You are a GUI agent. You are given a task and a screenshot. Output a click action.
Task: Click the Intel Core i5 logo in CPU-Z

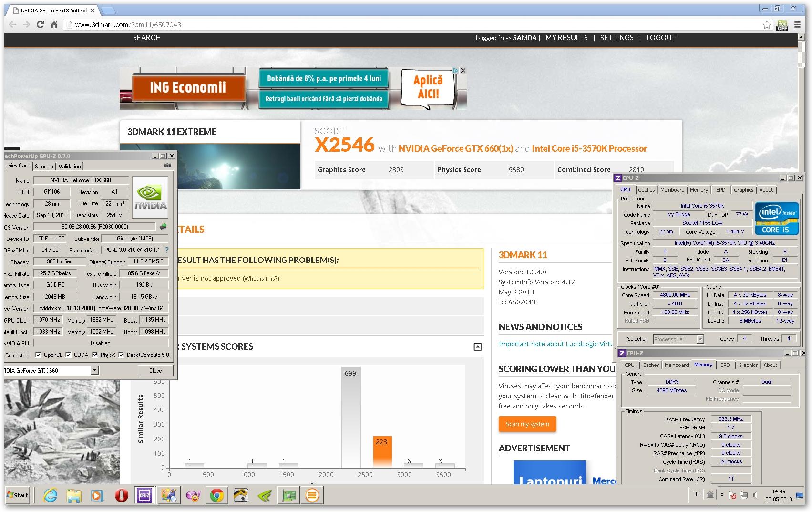click(777, 218)
